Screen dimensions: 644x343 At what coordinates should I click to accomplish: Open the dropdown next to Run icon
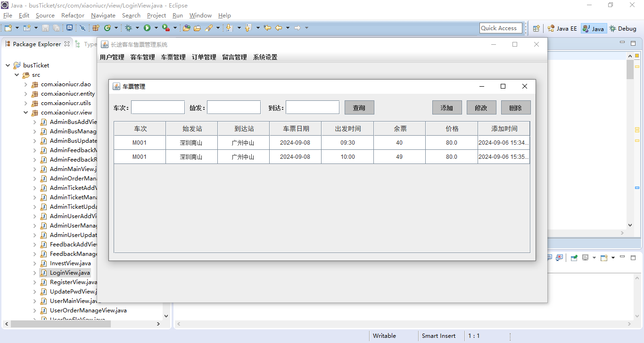pos(156,28)
